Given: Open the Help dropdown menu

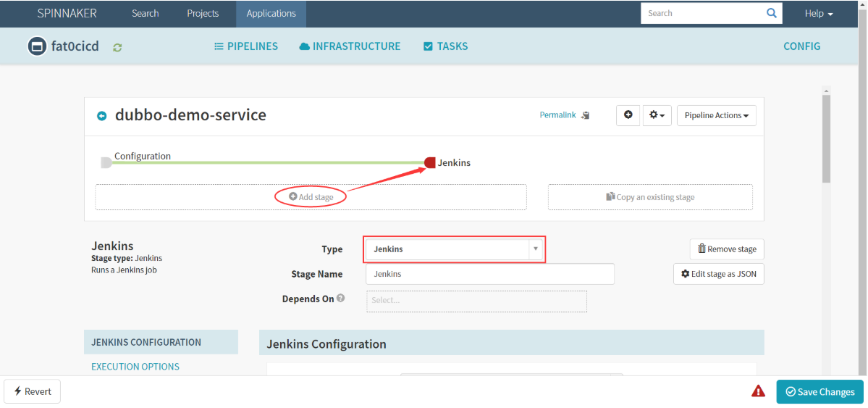Looking at the screenshot, I should pyautogui.click(x=819, y=13).
